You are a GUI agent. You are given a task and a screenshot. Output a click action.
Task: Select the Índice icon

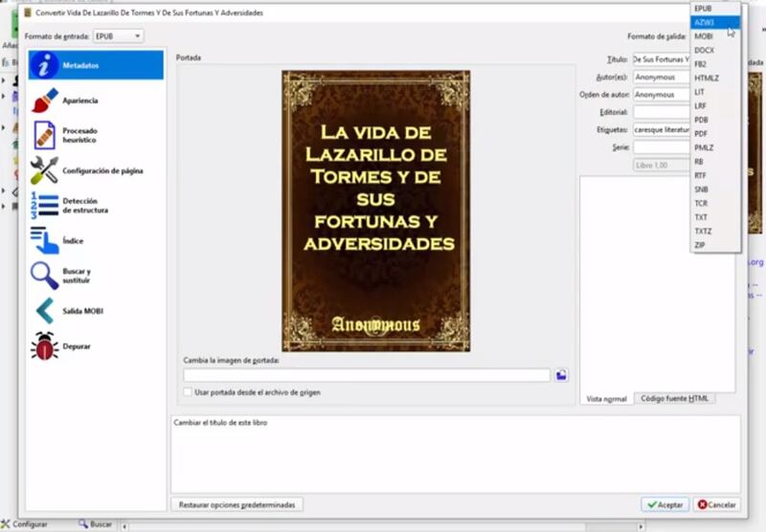[45, 241]
